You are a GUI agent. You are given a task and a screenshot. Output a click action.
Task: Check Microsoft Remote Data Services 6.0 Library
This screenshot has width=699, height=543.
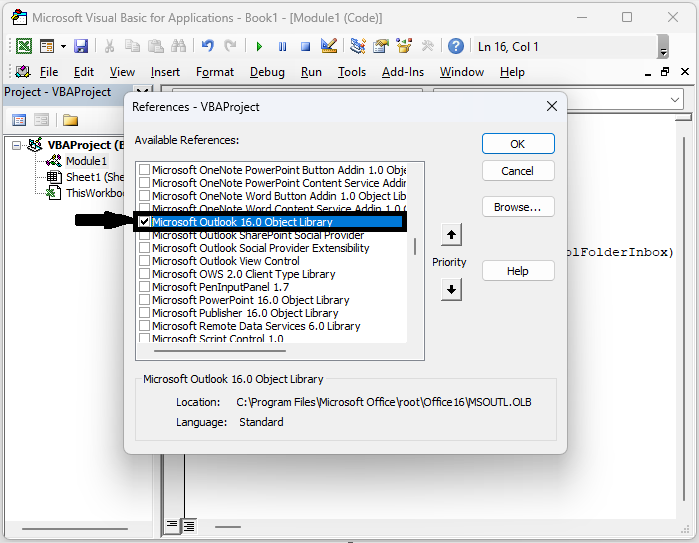(x=144, y=326)
